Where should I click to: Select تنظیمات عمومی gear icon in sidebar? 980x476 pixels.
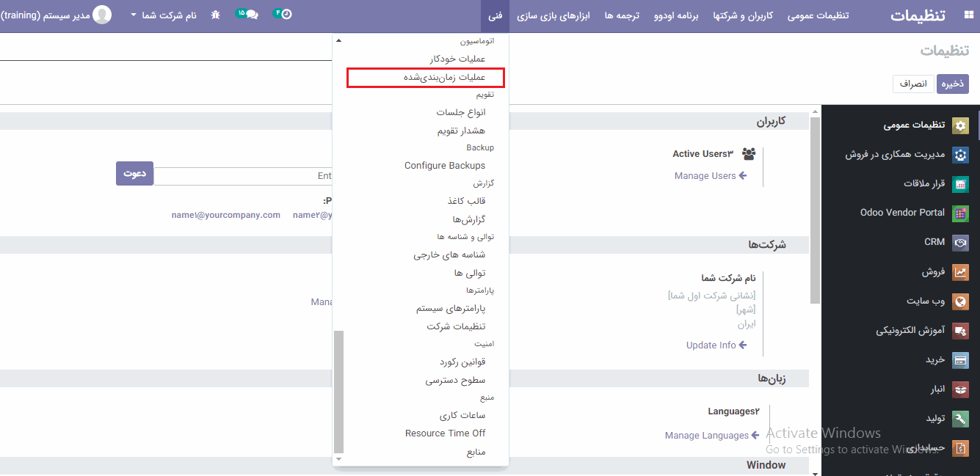click(x=960, y=125)
